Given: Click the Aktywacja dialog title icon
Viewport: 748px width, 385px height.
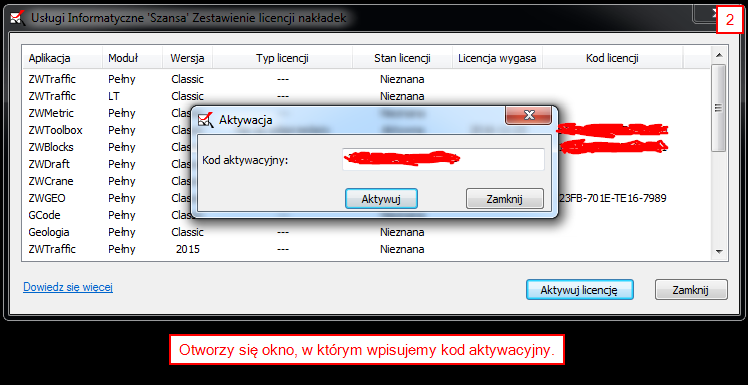Looking at the screenshot, I should point(206,120).
